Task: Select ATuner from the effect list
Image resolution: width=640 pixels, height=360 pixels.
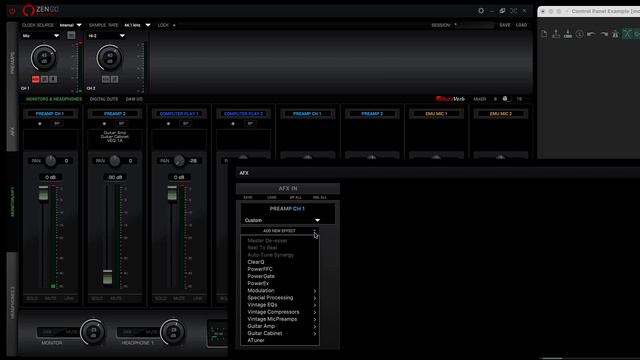Action: [x=256, y=340]
